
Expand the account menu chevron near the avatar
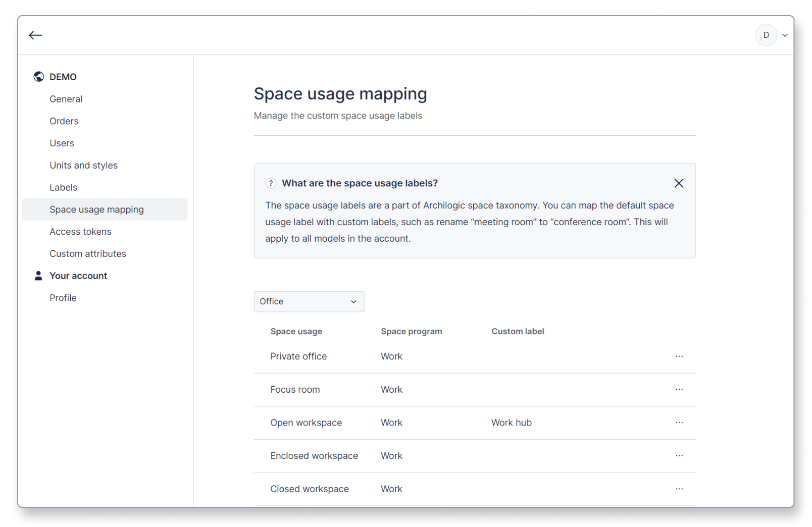pos(785,35)
